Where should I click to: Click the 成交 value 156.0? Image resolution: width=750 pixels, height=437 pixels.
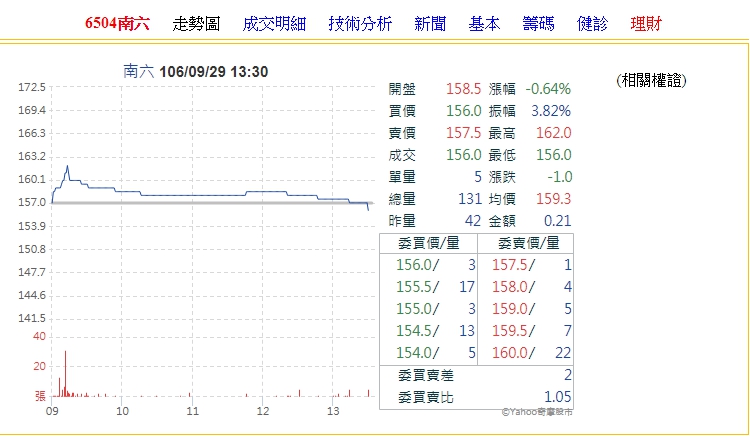coord(463,155)
